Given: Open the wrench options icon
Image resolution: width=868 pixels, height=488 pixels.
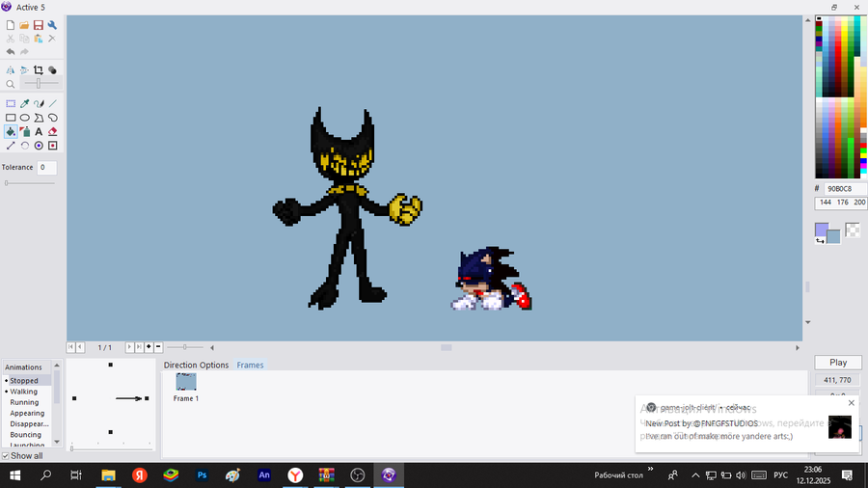Looking at the screenshot, I should tap(52, 25).
